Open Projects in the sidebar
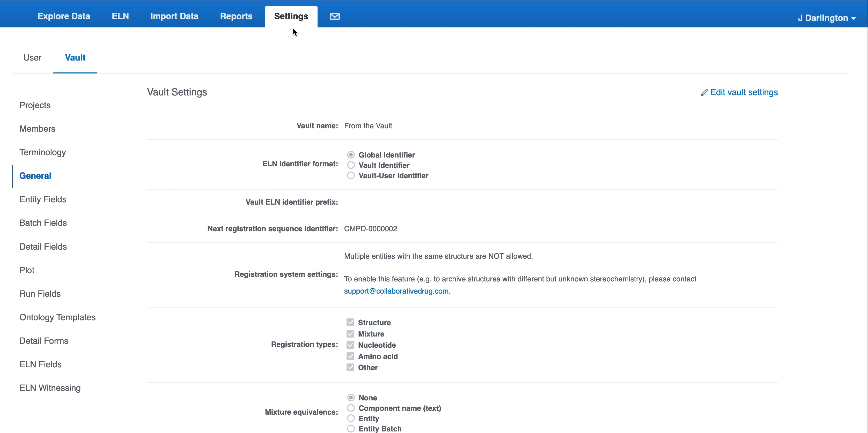 coord(35,105)
